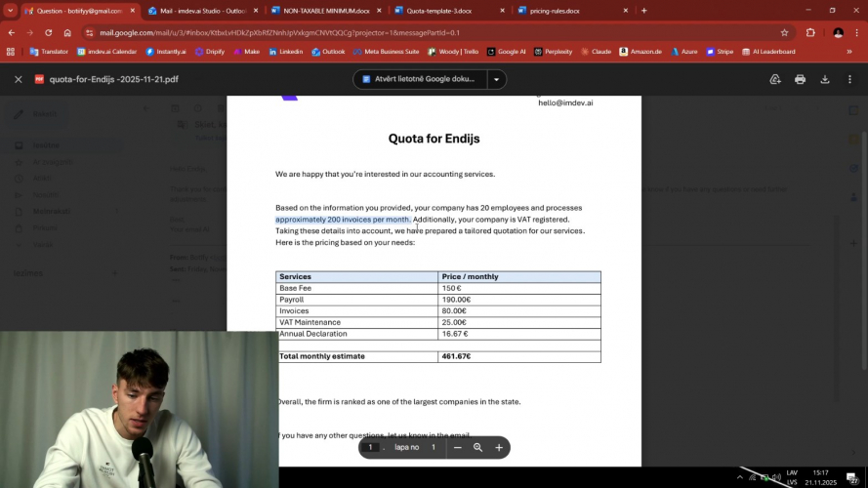This screenshot has height=488, width=868.
Task: Open the Claude bookmark
Action: (x=596, y=52)
